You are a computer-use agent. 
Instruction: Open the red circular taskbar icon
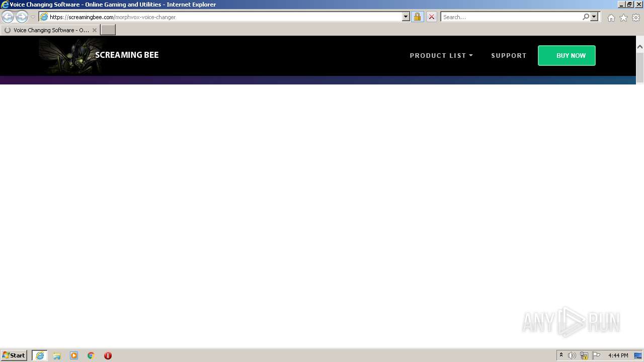(x=108, y=355)
